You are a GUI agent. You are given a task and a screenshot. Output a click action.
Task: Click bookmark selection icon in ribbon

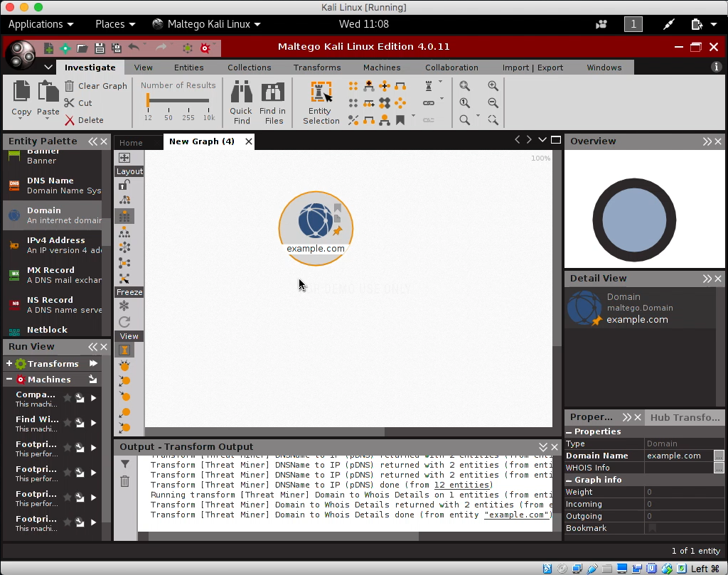pos(400,120)
